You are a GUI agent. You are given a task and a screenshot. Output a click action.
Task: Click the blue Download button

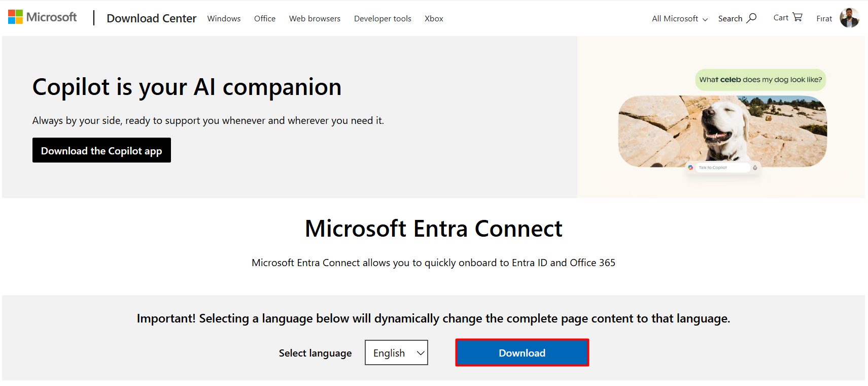click(x=522, y=352)
